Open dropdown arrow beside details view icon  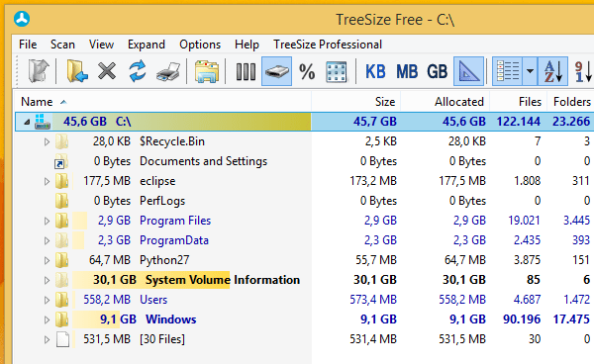coord(530,71)
